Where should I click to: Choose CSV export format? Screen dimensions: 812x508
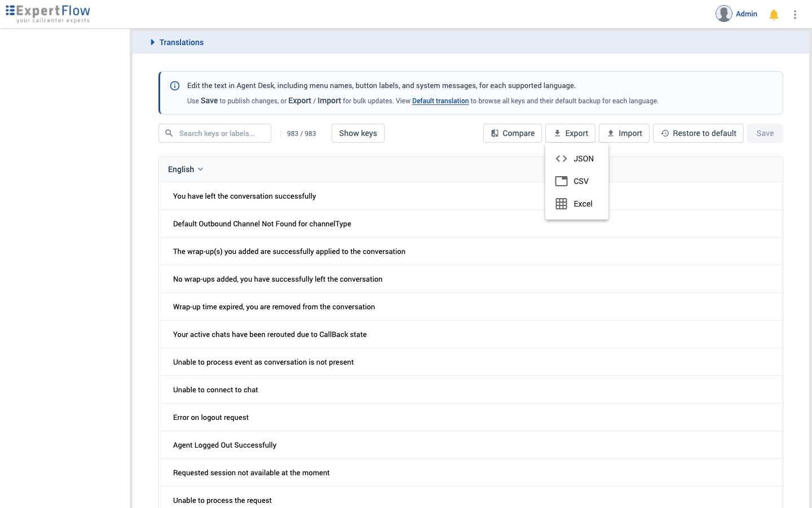pyautogui.click(x=577, y=181)
